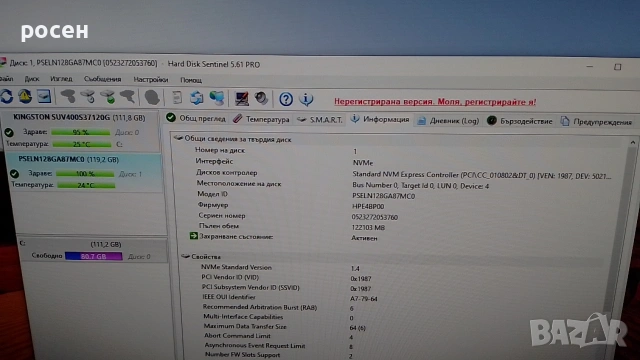Screen dimensions: 640x360
Task: Click the last grey stethoscope icon before the separator
Action: [128, 97]
